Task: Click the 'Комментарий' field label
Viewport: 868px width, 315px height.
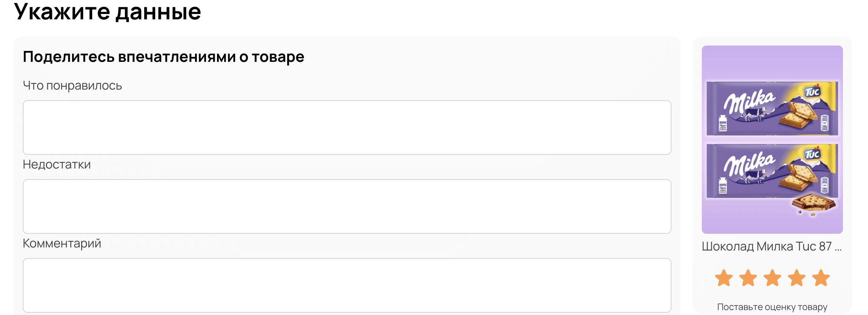Action: (62, 243)
